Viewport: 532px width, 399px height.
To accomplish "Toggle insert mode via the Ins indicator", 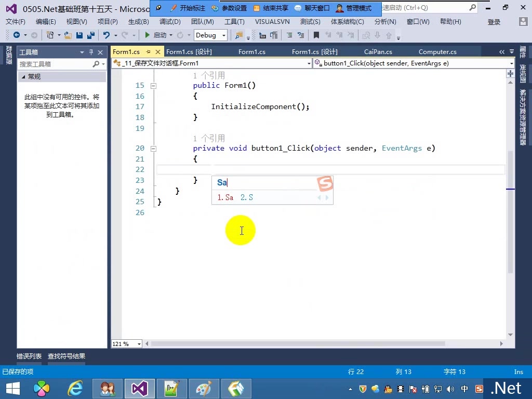I will click(x=518, y=371).
